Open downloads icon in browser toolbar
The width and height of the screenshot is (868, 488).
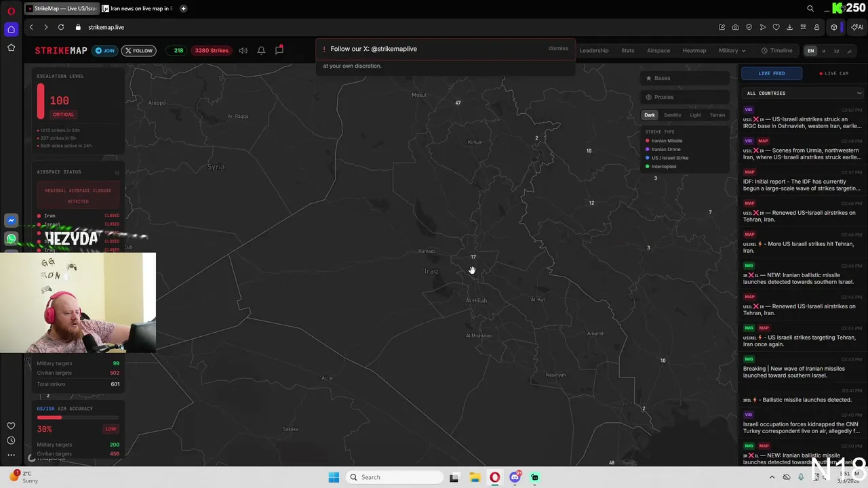[x=789, y=27]
